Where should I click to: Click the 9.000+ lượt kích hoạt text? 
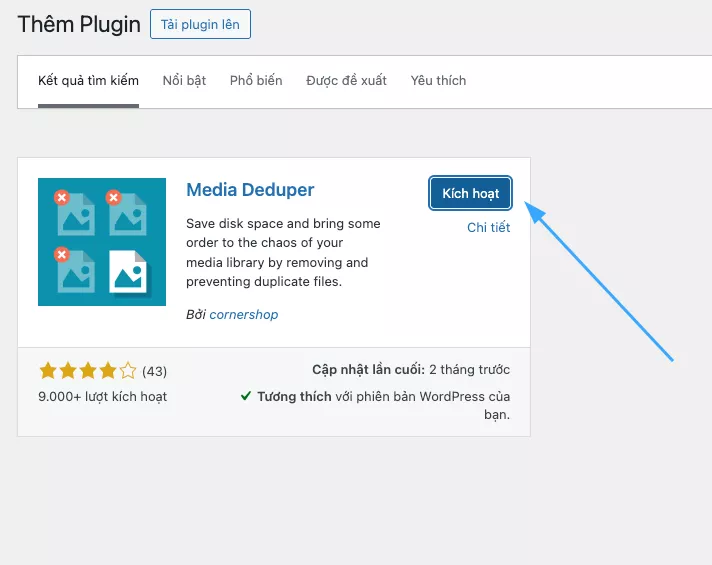pos(103,396)
